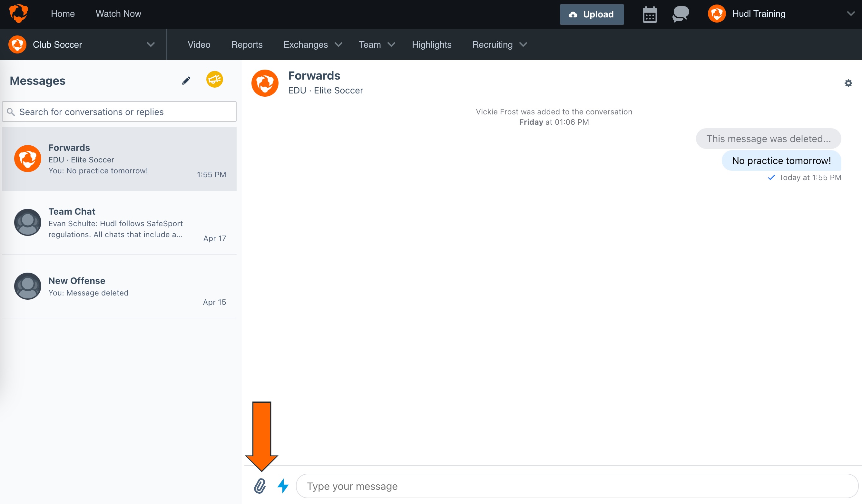This screenshot has height=504, width=862.
Task: Expand the Club Soccer team dropdown
Action: [x=151, y=44]
